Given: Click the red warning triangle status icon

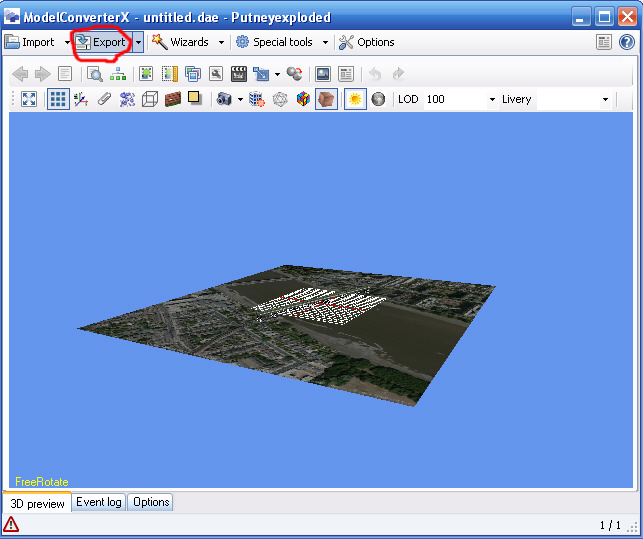Looking at the screenshot, I should pyautogui.click(x=11, y=524).
